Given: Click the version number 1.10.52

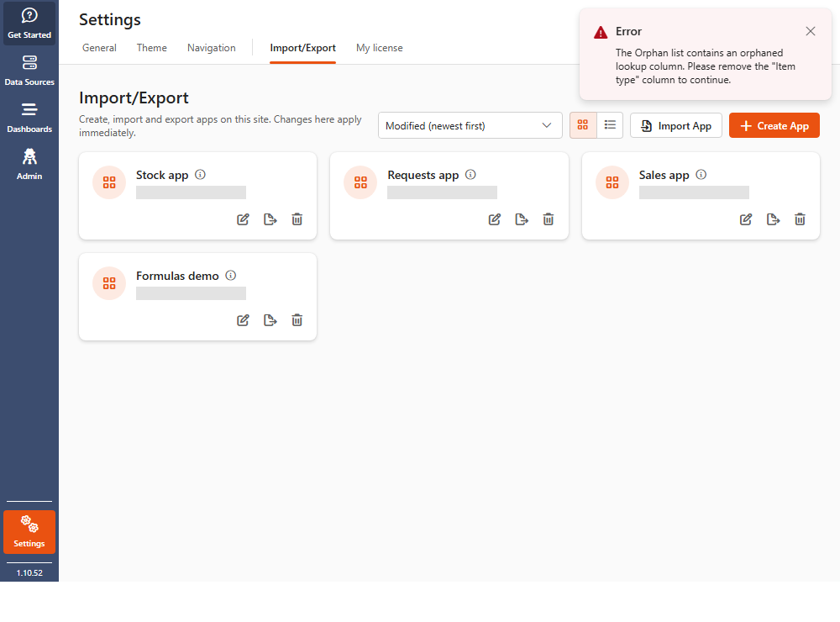Looking at the screenshot, I should pyautogui.click(x=29, y=572).
